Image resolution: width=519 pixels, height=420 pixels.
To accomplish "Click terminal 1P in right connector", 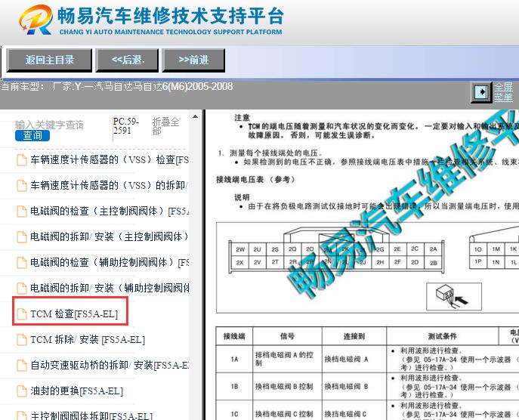I will tap(477, 261).
